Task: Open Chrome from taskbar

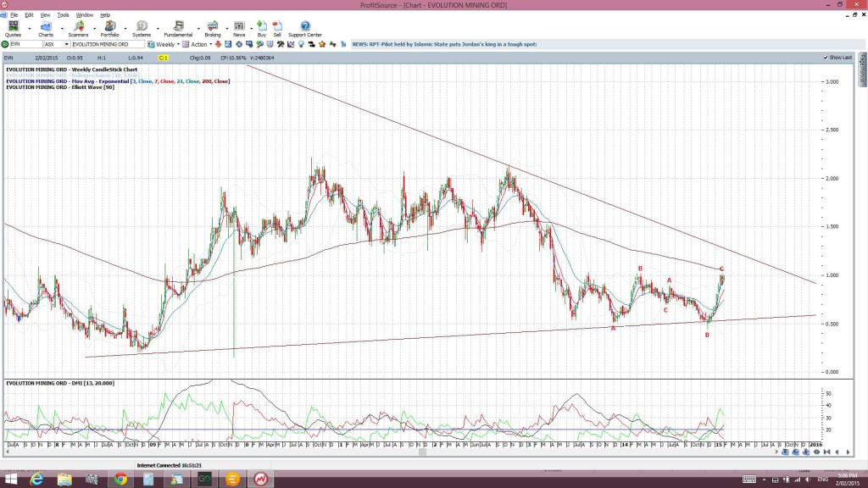Action: [x=120, y=480]
